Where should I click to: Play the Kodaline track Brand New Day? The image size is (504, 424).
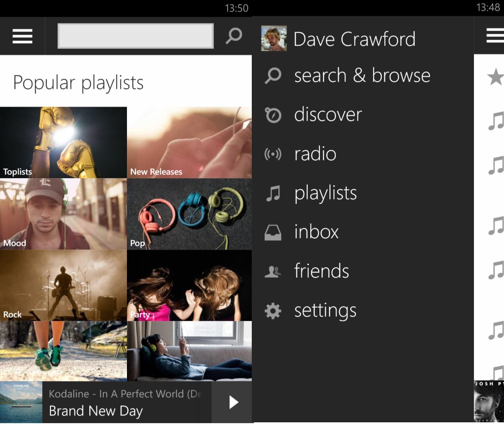231,402
